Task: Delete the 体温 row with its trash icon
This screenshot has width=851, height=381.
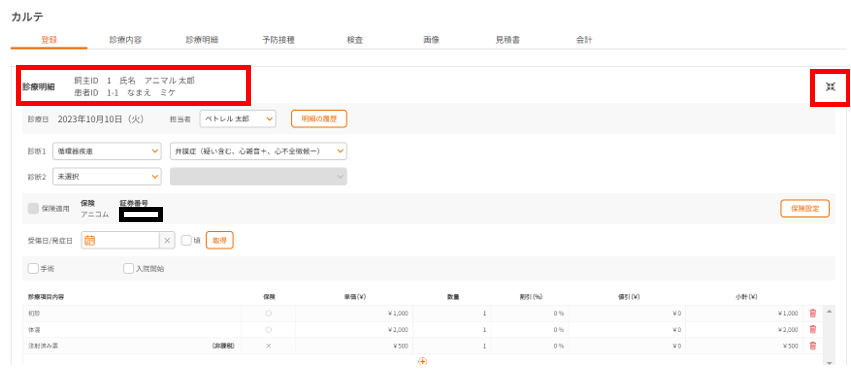Action: pos(812,329)
